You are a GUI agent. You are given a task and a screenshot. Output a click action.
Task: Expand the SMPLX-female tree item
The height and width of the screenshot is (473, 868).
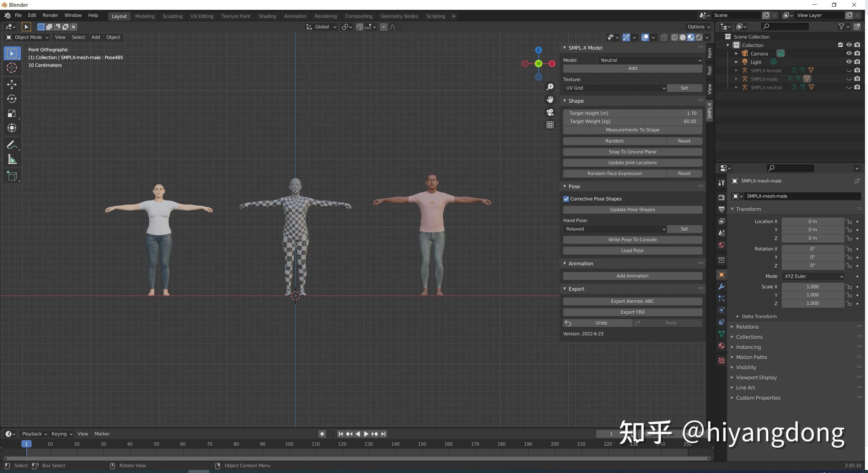[x=736, y=70]
